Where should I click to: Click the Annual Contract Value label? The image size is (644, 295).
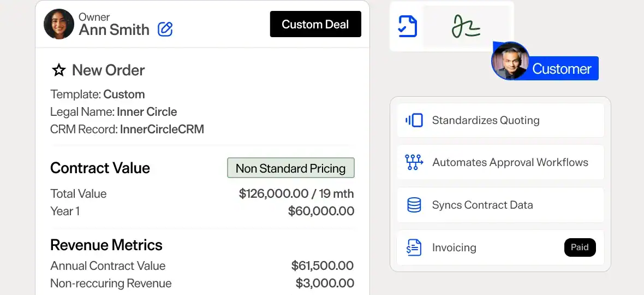pyautogui.click(x=108, y=266)
